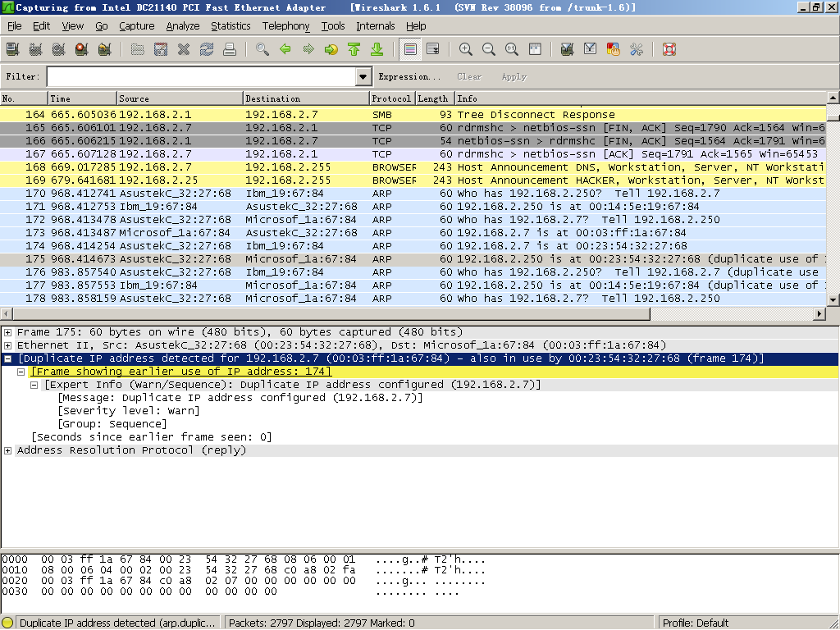840x630 pixels.
Task: Open the Help menu
Action: 416,25
